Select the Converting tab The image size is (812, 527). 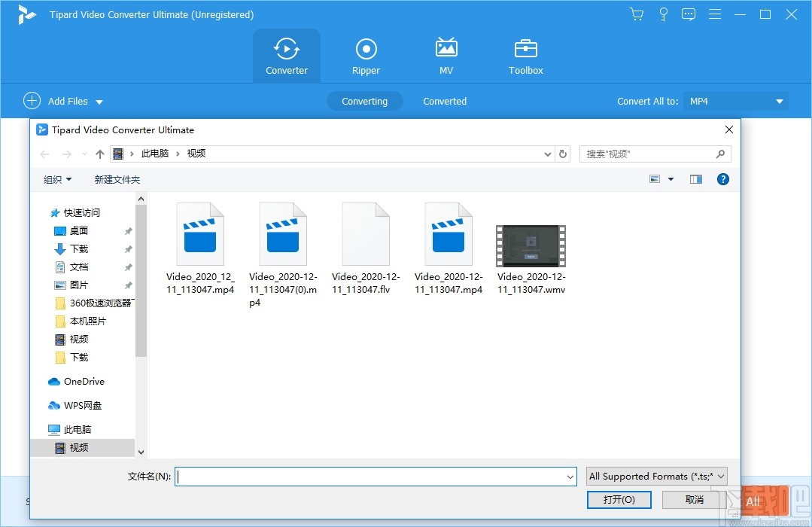364,100
